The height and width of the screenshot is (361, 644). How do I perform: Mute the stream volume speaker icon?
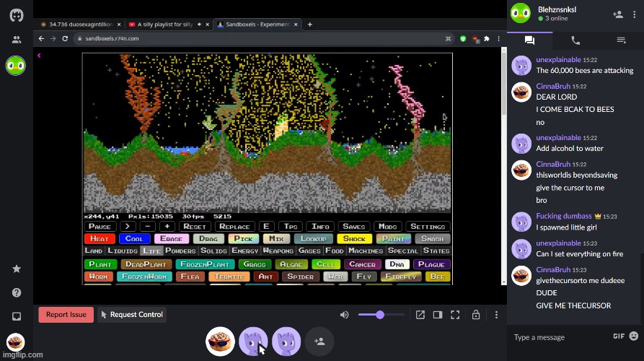tap(344, 315)
